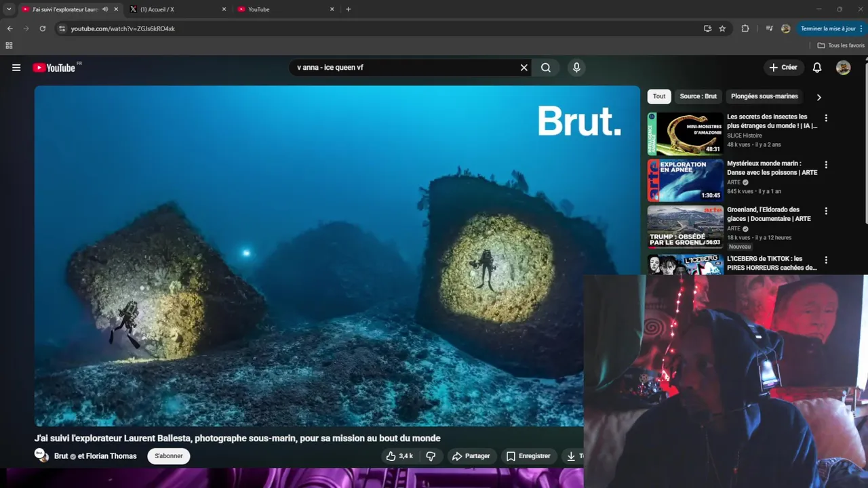This screenshot has width=868, height=488.
Task: Open insect secrets video thumbnail
Action: pyautogui.click(x=685, y=134)
